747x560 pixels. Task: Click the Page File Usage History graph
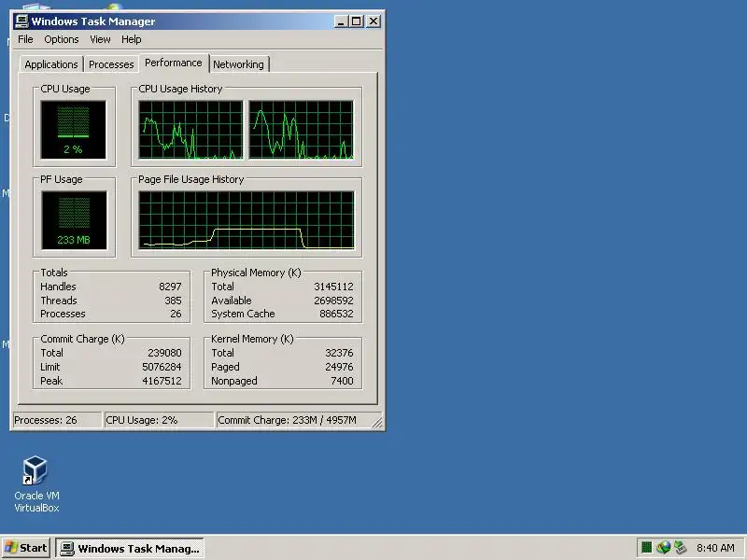[x=247, y=220]
